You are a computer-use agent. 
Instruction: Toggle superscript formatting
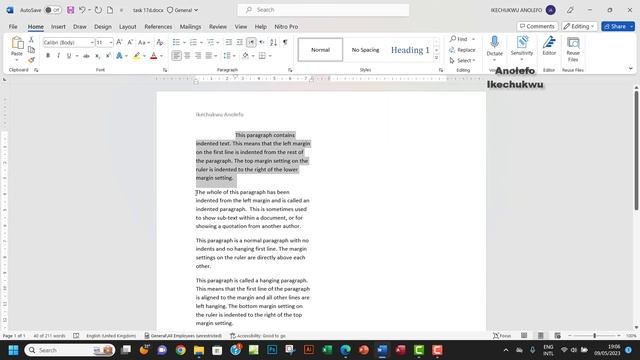(x=108, y=56)
